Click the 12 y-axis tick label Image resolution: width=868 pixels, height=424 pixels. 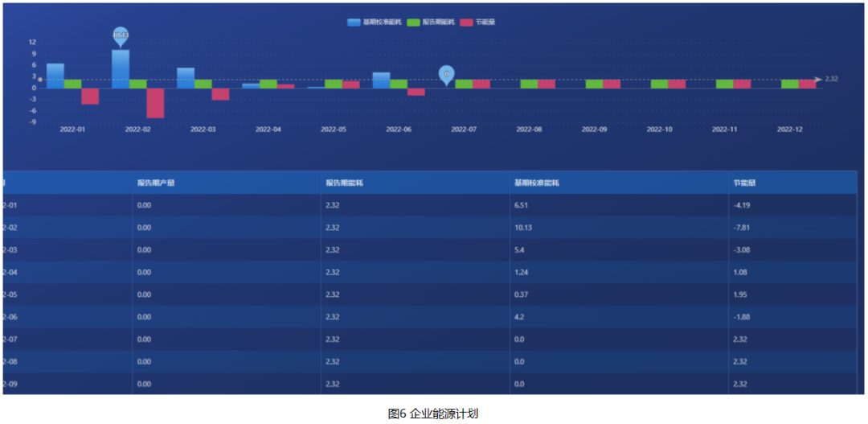[33, 43]
